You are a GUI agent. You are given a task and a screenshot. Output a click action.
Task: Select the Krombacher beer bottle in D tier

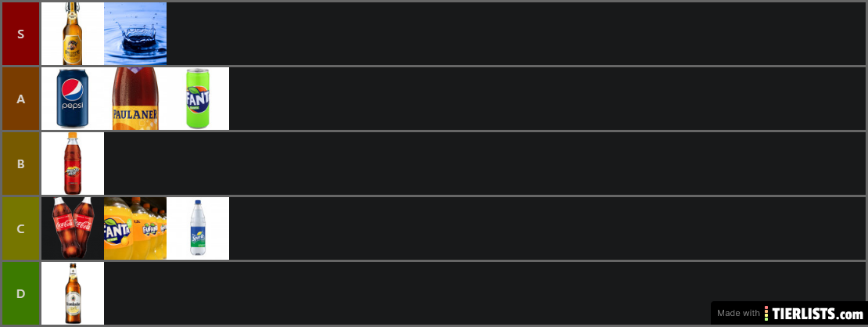(x=73, y=293)
